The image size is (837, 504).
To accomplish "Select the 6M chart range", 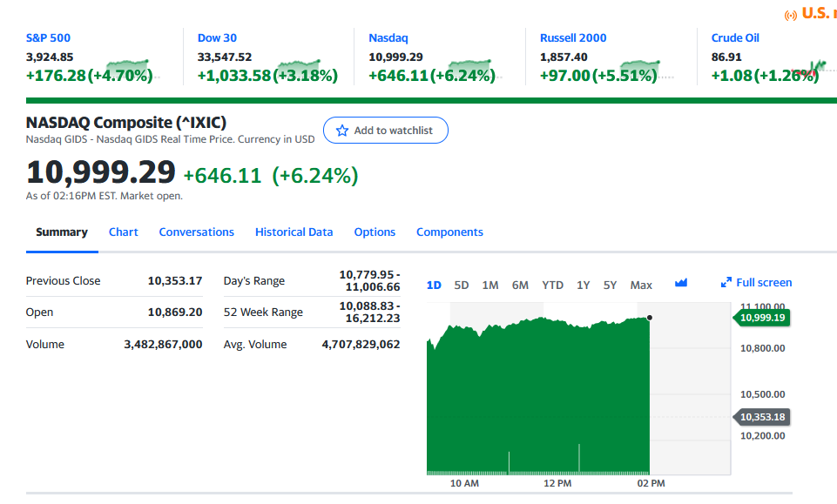I will point(520,286).
